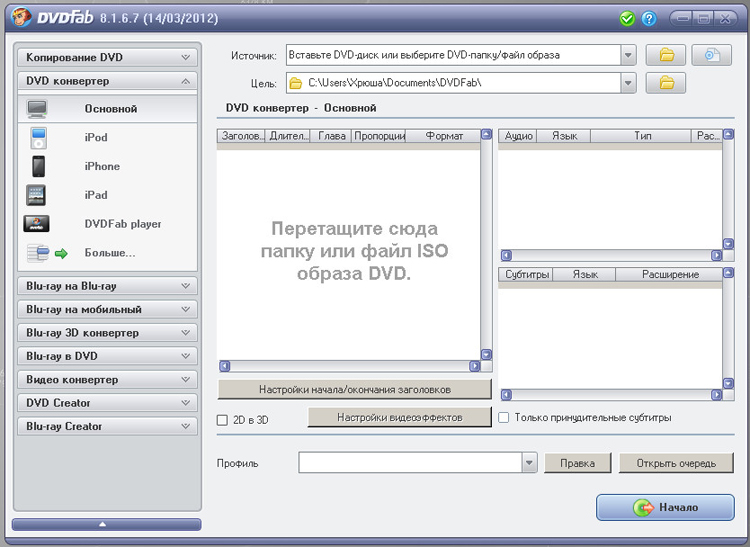Collapse sidebar using bottom up-arrow bar

pyautogui.click(x=106, y=525)
